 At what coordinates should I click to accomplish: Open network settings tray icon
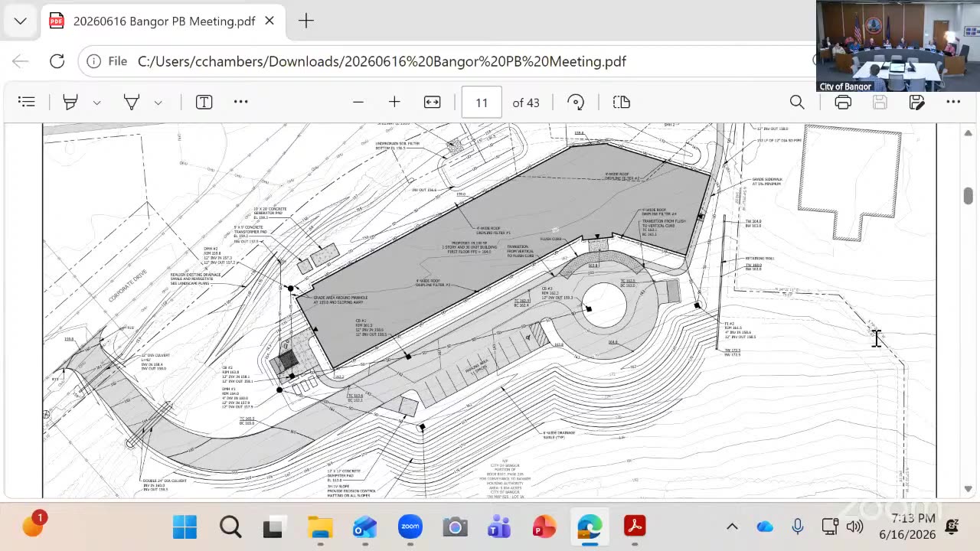830,527
